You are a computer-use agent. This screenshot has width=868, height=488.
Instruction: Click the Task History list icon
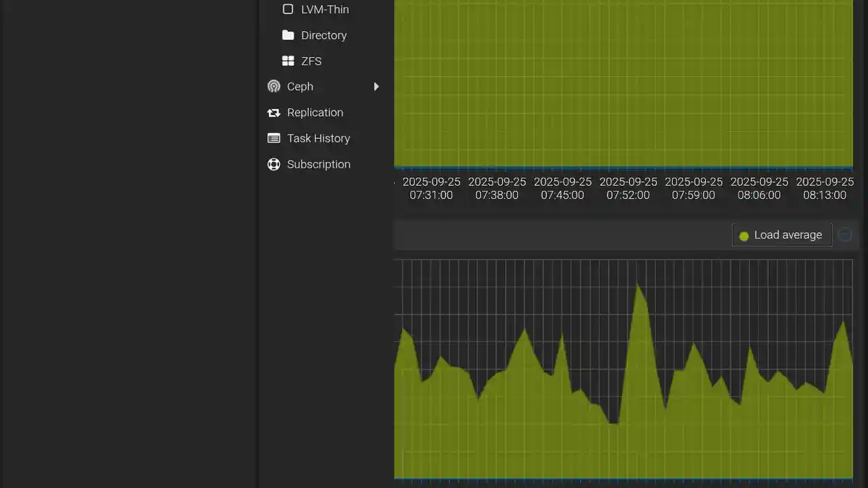tap(273, 138)
